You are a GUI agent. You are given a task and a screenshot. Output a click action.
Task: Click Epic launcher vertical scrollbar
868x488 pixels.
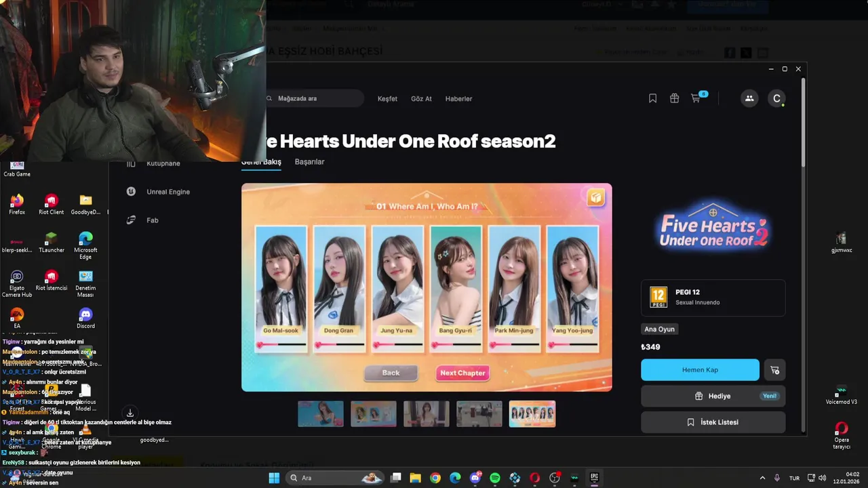(804, 122)
